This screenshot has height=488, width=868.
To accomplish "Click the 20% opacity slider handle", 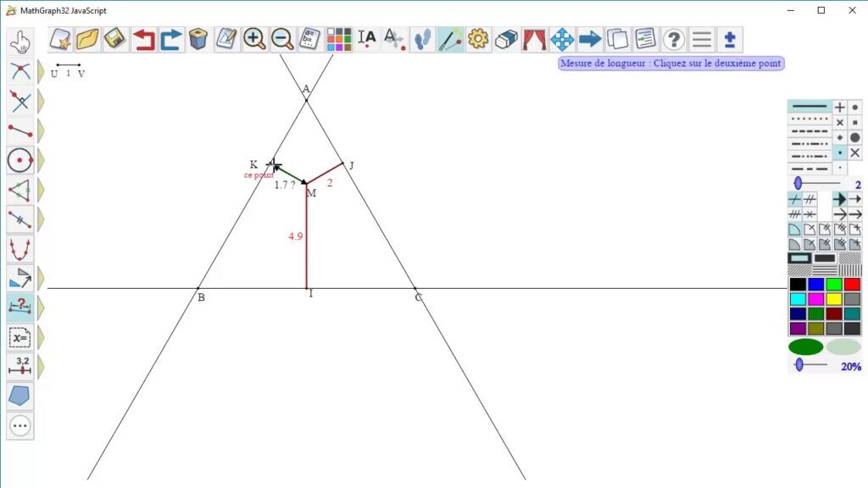I will pyautogui.click(x=798, y=364).
